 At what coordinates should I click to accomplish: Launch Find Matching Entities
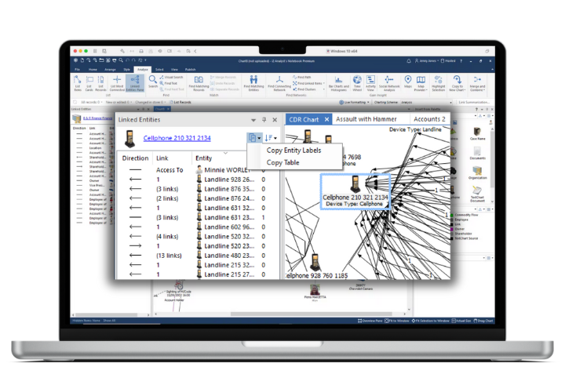[x=253, y=83]
